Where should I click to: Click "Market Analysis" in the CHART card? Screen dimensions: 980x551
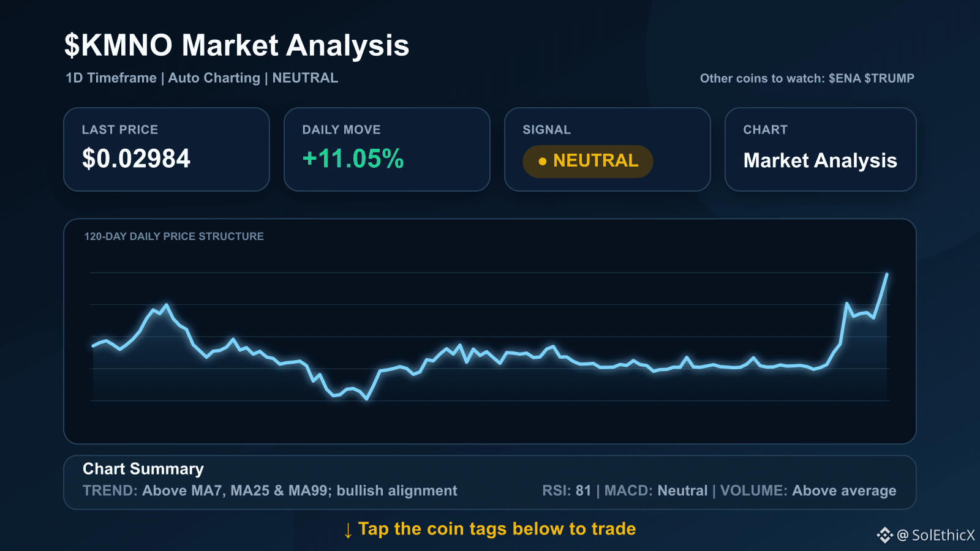tap(820, 160)
